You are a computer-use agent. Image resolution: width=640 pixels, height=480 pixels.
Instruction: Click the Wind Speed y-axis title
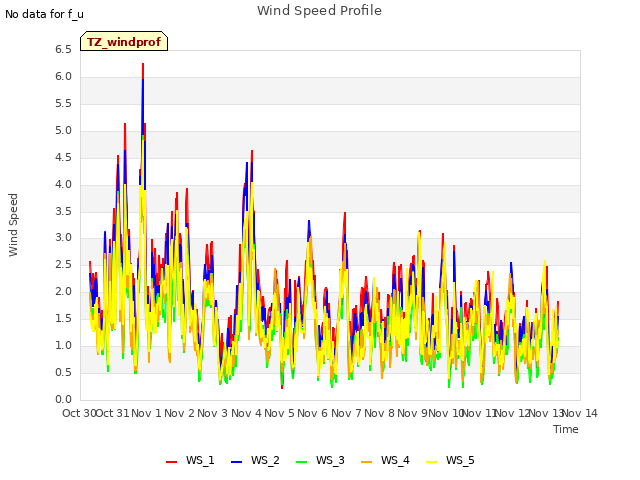coord(13,225)
